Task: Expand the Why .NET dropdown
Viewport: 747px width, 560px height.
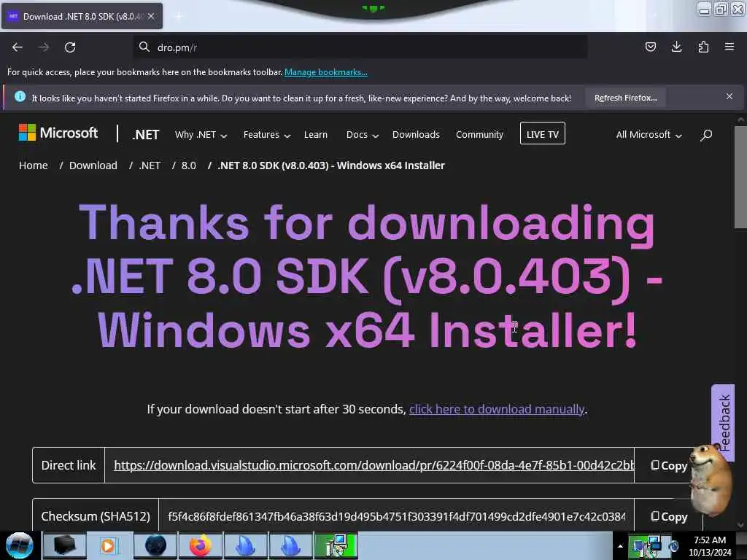Action: [201, 135]
